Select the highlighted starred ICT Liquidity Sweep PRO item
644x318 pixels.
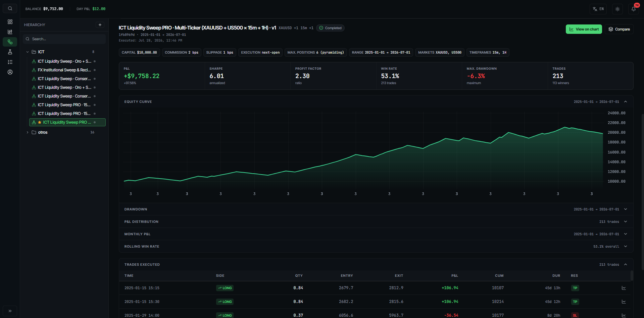click(67, 122)
